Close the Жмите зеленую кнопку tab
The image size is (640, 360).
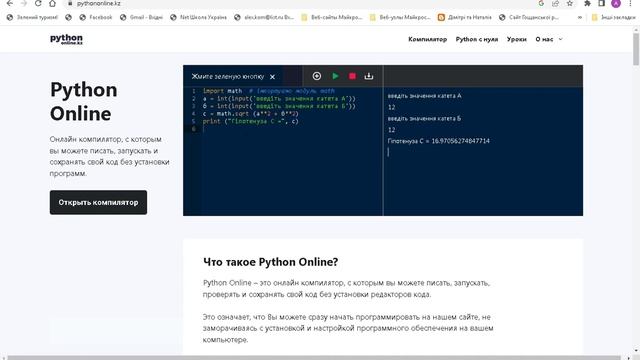point(272,77)
